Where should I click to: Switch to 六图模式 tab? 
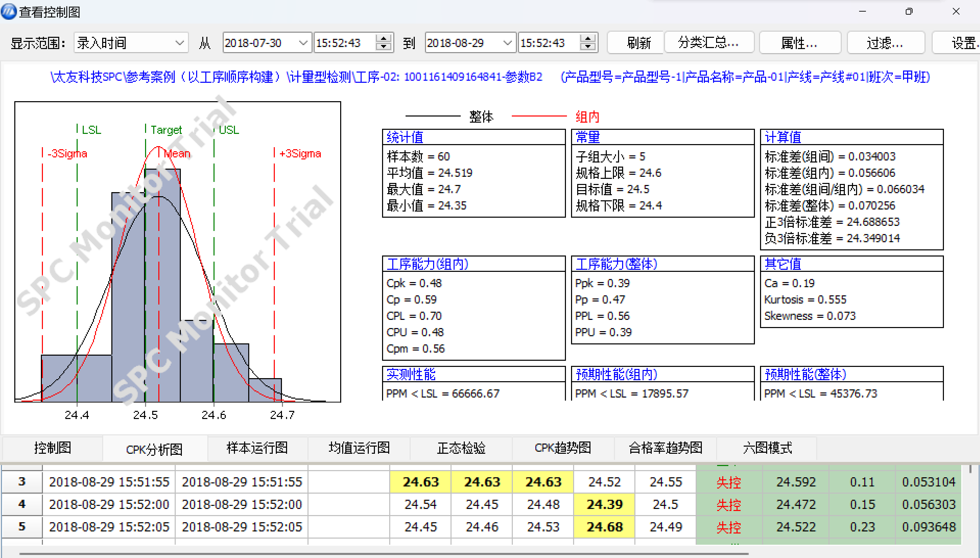(767, 448)
